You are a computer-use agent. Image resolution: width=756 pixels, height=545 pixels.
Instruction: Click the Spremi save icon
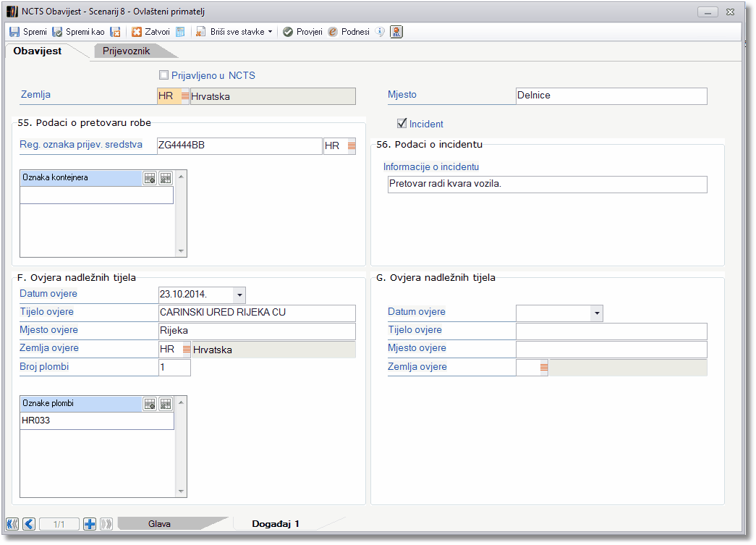pyautogui.click(x=14, y=32)
